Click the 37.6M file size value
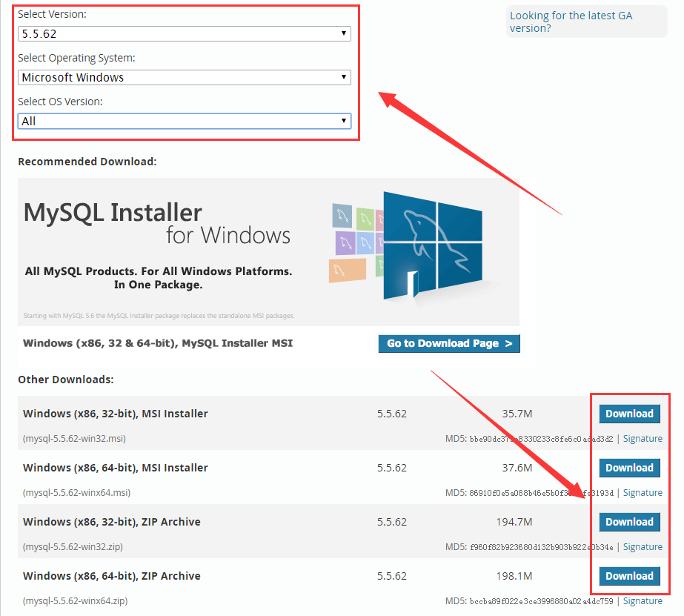 [x=517, y=468]
